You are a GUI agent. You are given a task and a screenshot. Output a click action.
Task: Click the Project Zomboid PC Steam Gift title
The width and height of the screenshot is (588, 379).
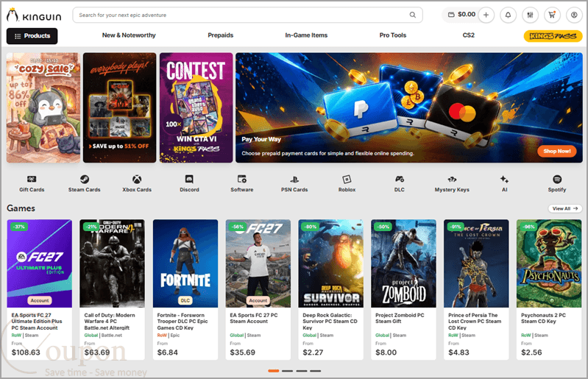(400, 318)
